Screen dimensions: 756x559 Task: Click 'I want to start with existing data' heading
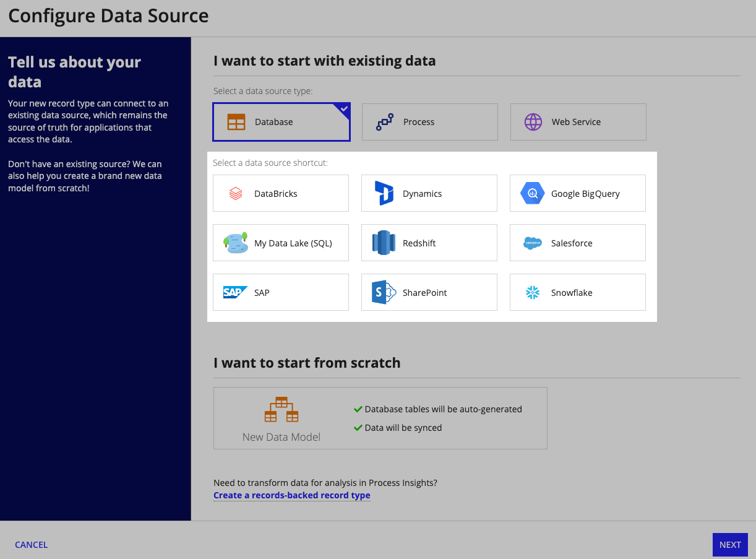[x=325, y=61]
